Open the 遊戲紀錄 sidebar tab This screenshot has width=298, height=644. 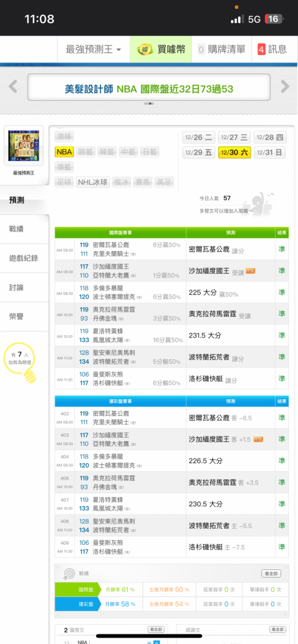coord(25,258)
